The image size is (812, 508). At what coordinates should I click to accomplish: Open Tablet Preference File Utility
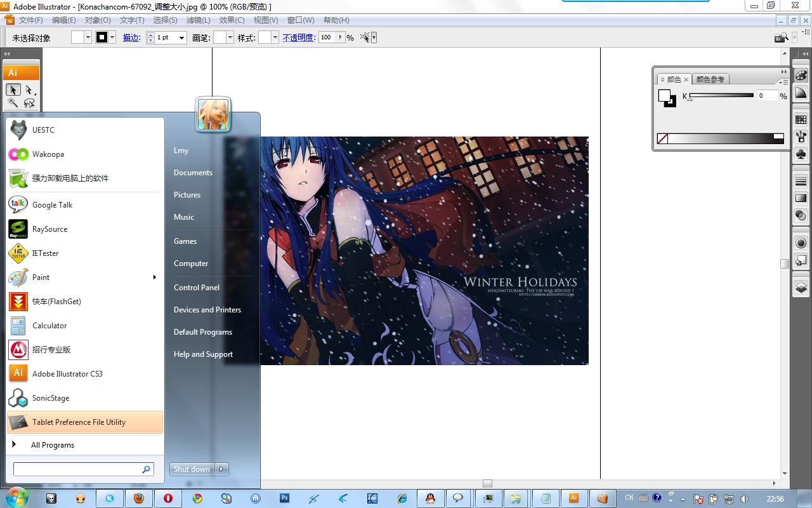84,422
